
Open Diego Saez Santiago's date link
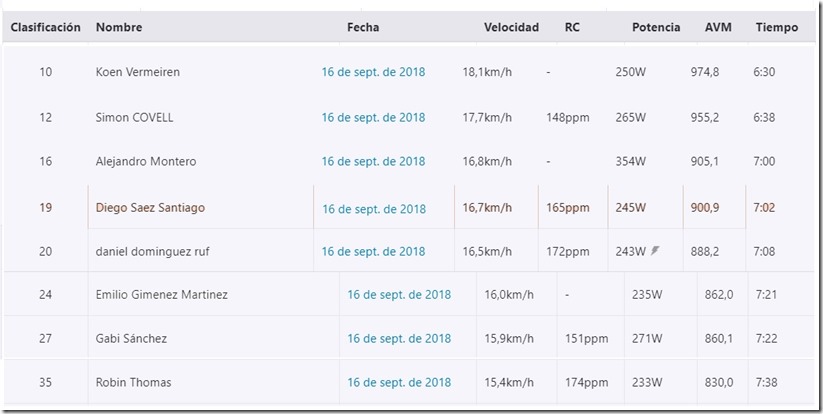[x=374, y=209]
